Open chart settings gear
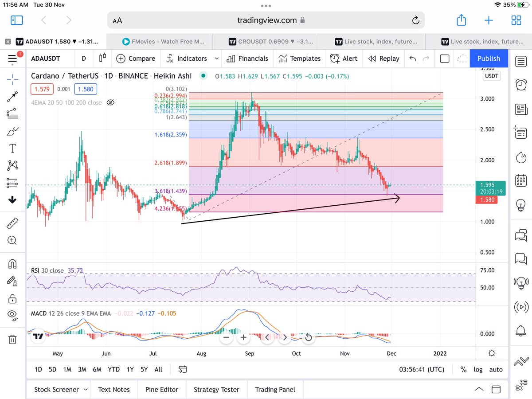This screenshot has width=532, height=399. point(492,353)
